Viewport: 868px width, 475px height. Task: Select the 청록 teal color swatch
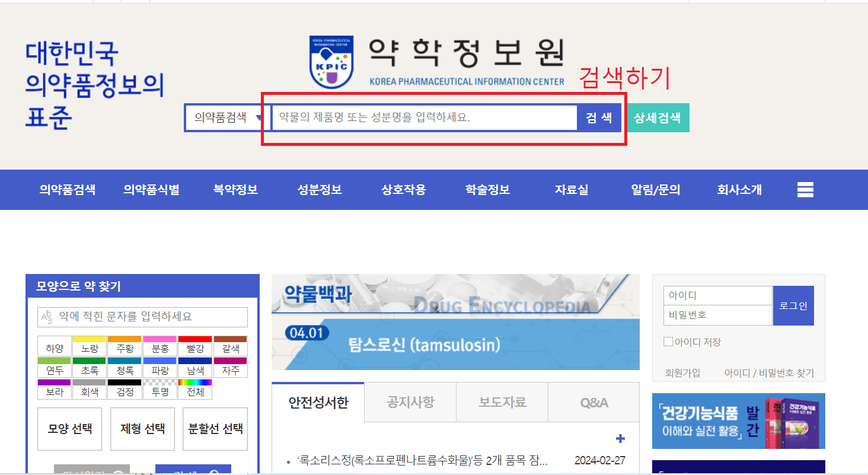(125, 368)
